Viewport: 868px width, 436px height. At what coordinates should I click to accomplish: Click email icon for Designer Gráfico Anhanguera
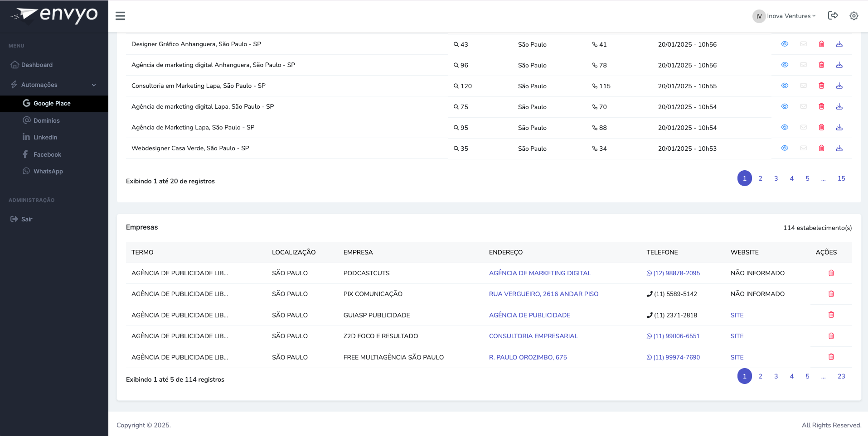(804, 44)
